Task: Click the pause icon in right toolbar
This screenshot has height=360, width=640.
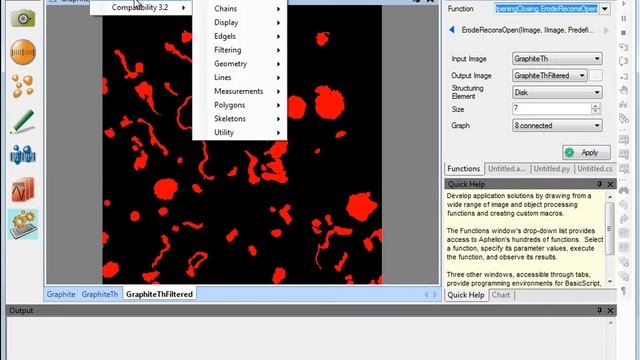Action: pyautogui.click(x=624, y=19)
